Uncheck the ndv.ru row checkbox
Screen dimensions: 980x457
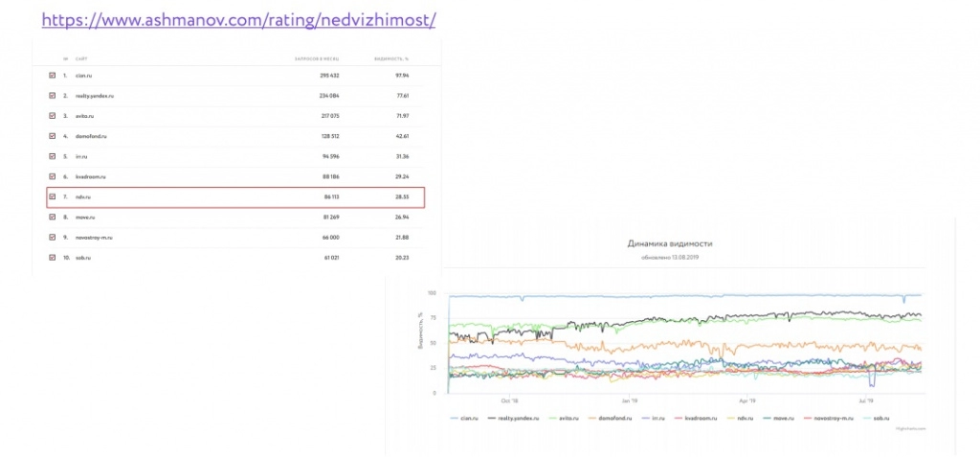[53, 196]
